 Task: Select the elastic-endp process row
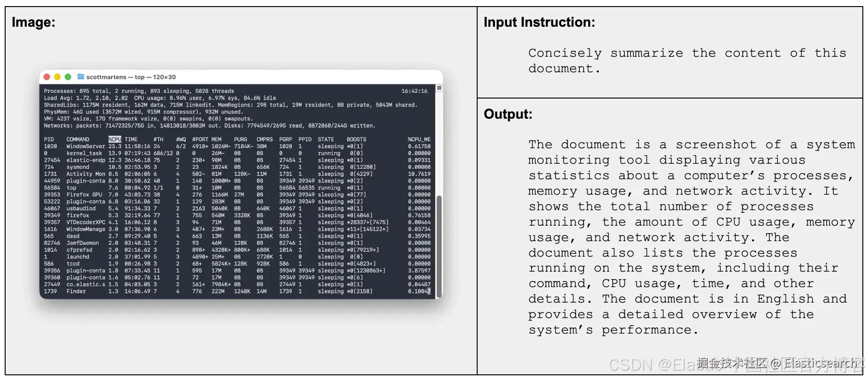pyautogui.click(x=237, y=160)
